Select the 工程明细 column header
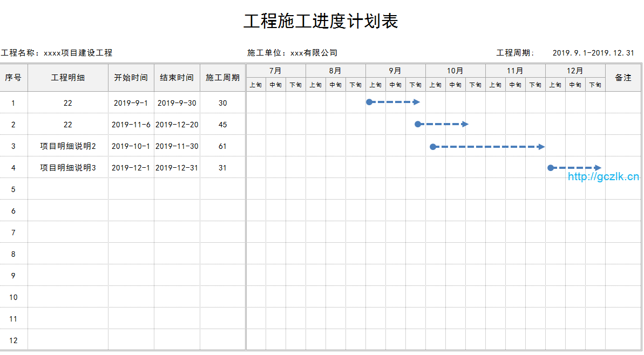This screenshot has height=355, width=644. (x=67, y=78)
